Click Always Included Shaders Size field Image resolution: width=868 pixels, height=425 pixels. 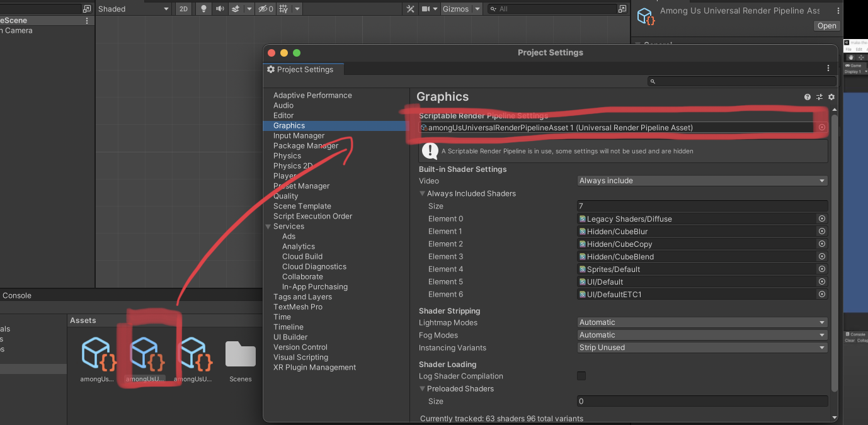702,206
